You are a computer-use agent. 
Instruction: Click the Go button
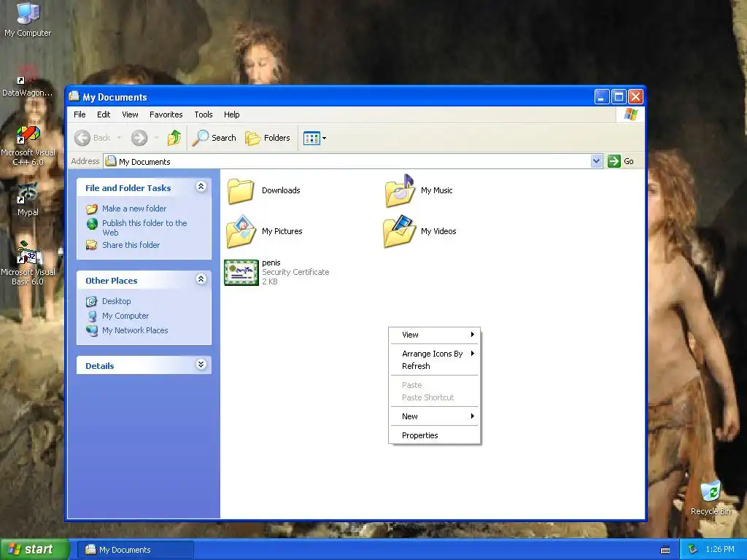[621, 161]
